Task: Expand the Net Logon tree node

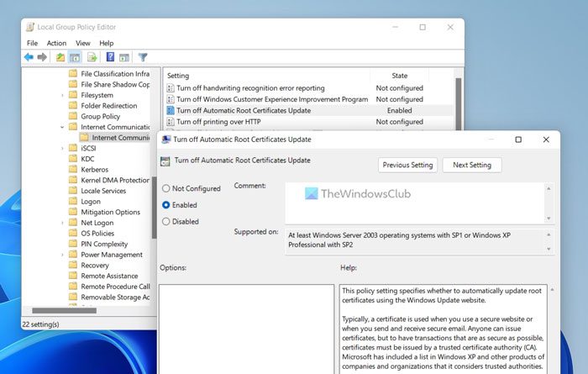Action: point(62,223)
